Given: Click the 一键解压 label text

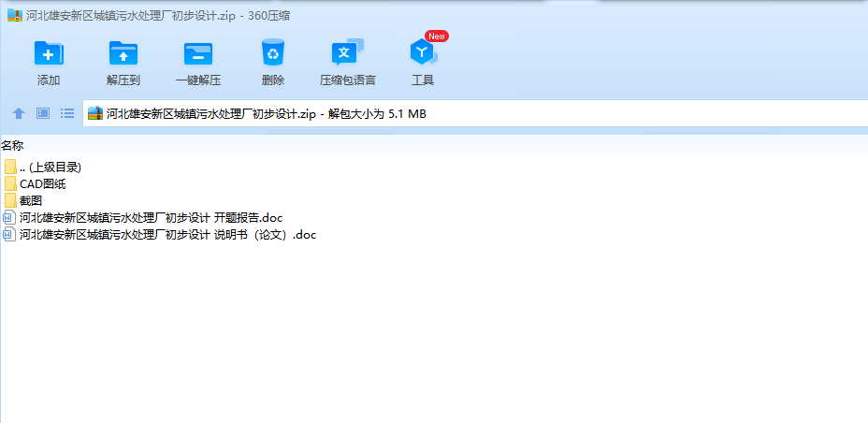Looking at the screenshot, I should click(x=198, y=80).
